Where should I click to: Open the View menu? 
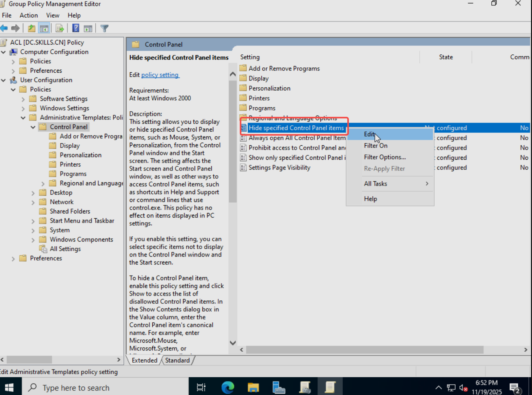pos(52,15)
